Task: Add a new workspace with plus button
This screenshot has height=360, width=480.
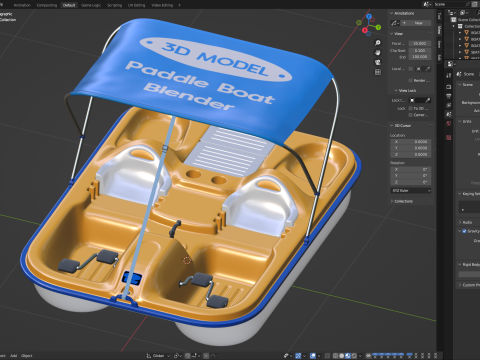Action: 179,5
